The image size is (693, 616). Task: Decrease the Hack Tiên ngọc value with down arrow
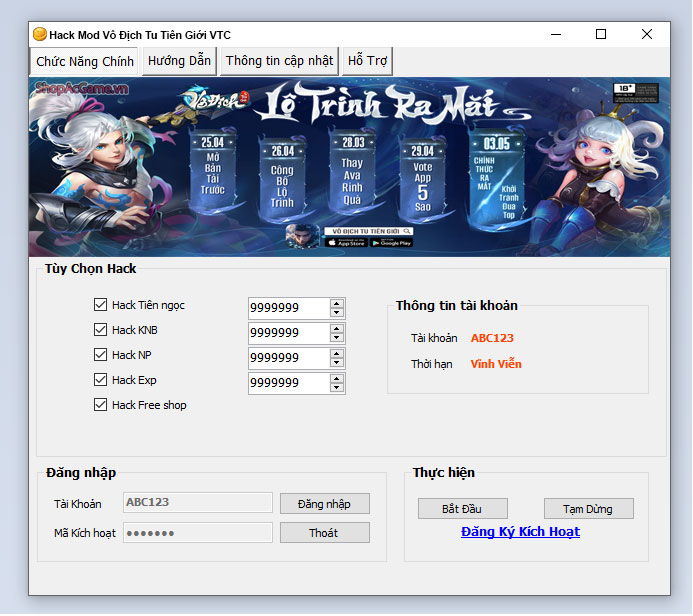pyautogui.click(x=337, y=312)
